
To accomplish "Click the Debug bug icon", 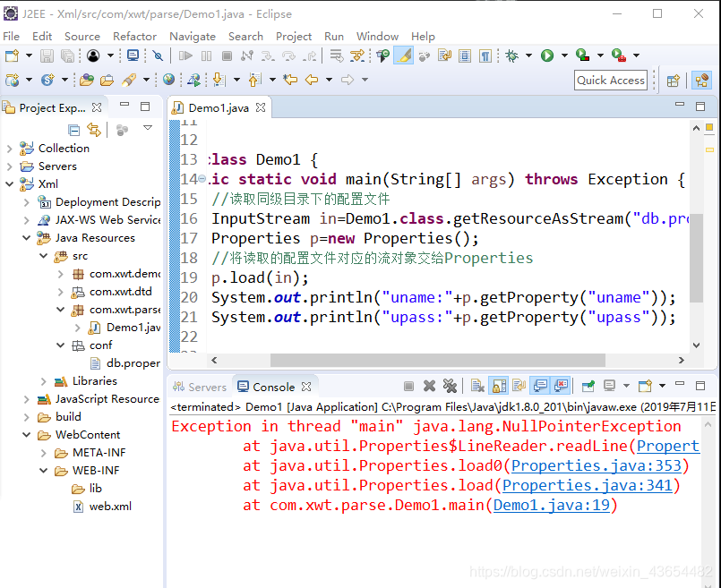I will 511,55.
